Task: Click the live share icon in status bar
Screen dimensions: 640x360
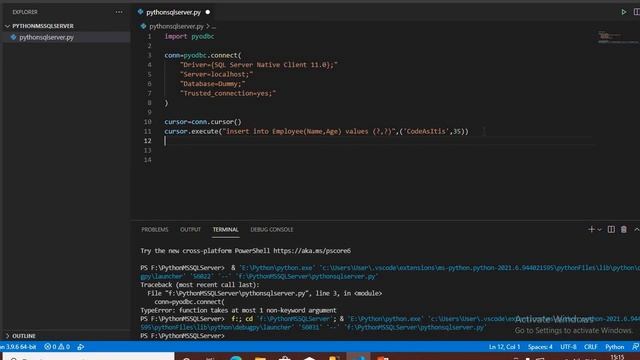Action: pyautogui.click(x=81, y=347)
